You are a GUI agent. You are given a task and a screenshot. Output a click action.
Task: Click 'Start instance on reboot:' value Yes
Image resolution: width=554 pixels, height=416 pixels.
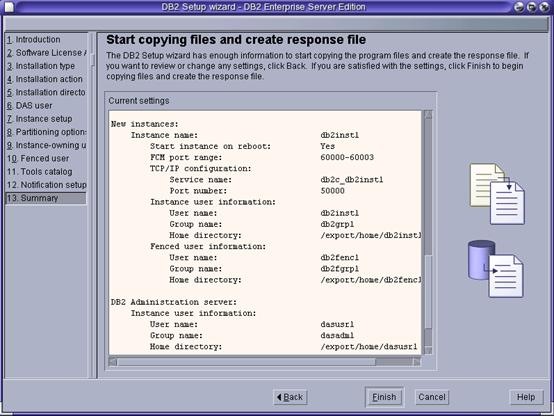[328, 146]
